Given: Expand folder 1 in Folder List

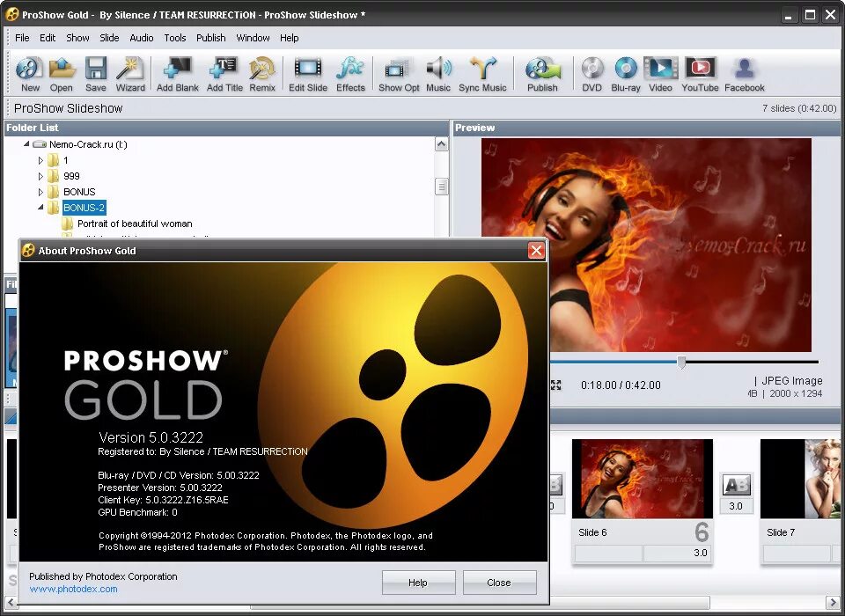Looking at the screenshot, I should (x=40, y=160).
